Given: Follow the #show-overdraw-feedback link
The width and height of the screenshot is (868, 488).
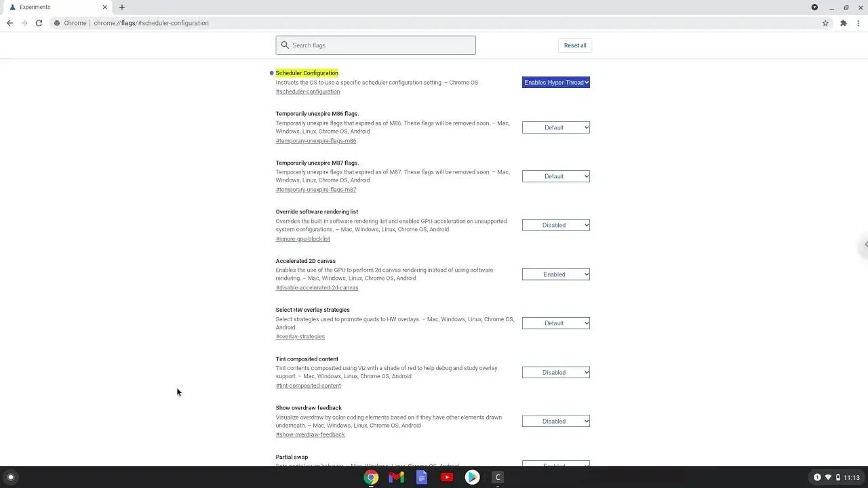Looking at the screenshot, I should [x=311, y=435].
